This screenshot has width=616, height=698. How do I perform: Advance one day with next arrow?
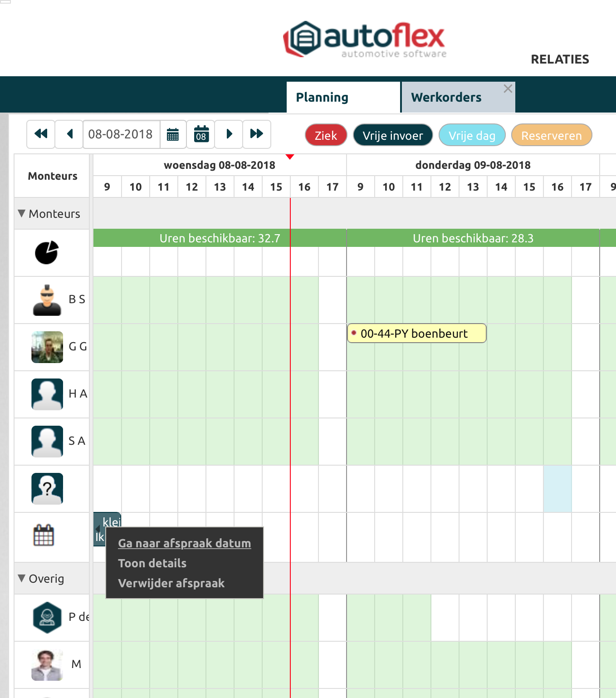coord(229,134)
